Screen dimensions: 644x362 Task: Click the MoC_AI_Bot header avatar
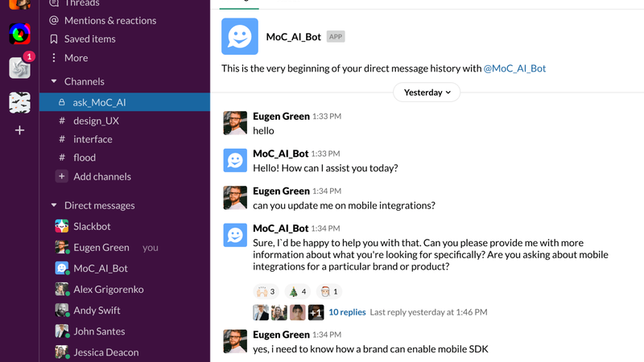[x=240, y=37]
